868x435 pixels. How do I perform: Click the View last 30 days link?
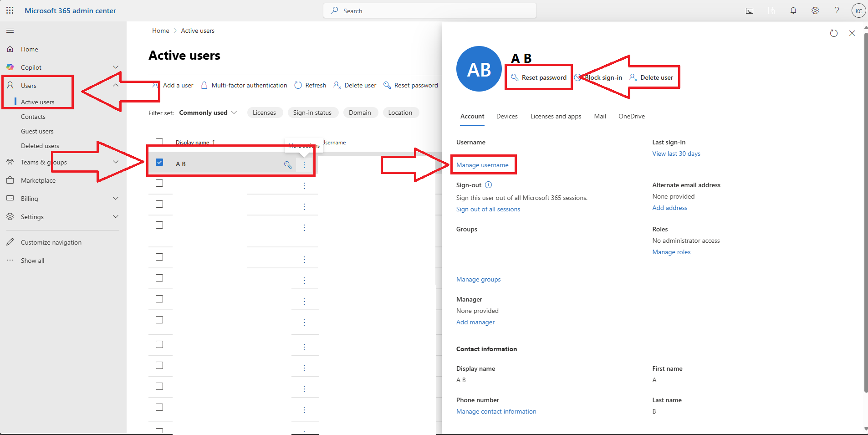tap(676, 154)
